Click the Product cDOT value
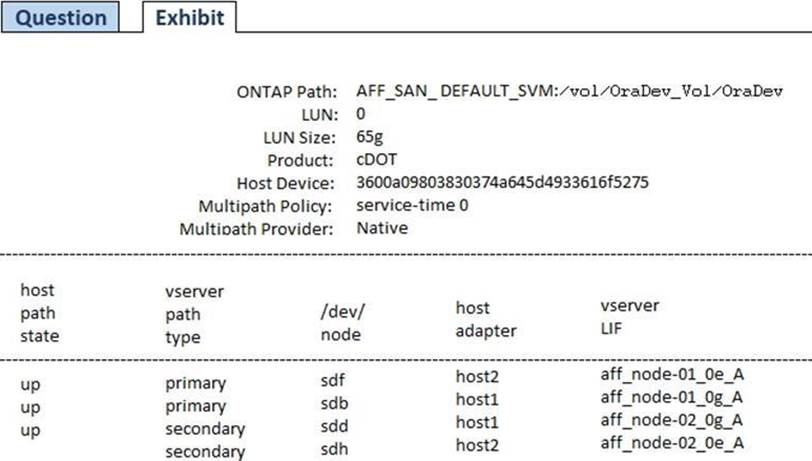This screenshot has height=461, width=812. 375,160
